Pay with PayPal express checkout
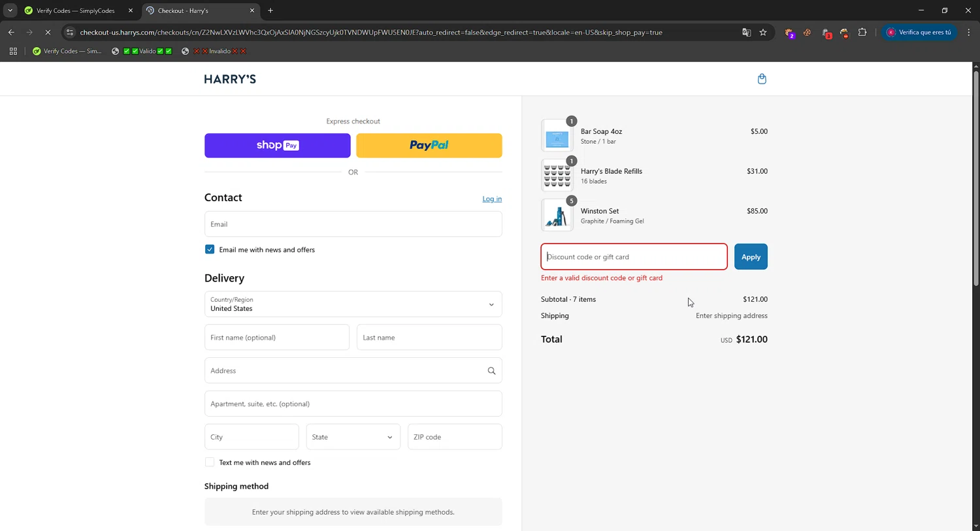The image size is (980, 531). point(429,146)
